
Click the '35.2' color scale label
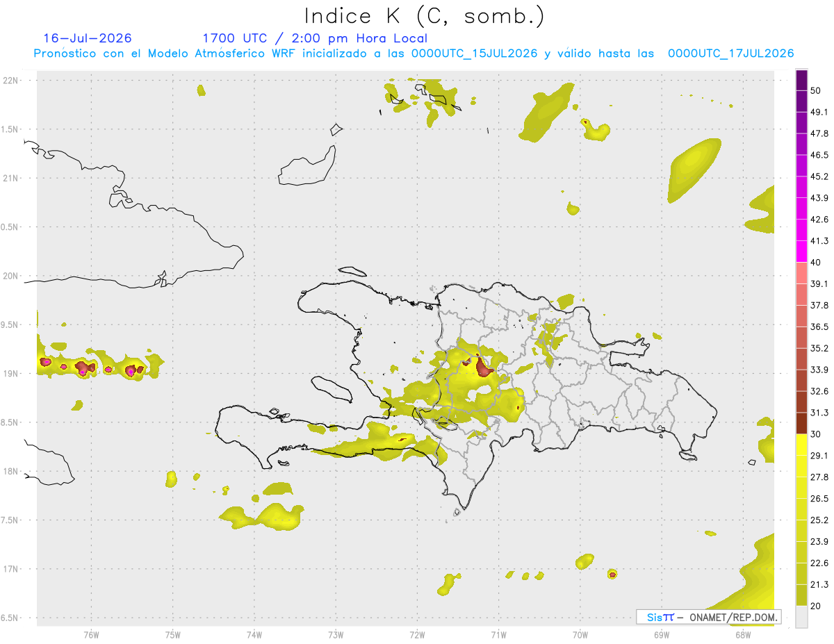pyautogui.click(x=819, y=348)
